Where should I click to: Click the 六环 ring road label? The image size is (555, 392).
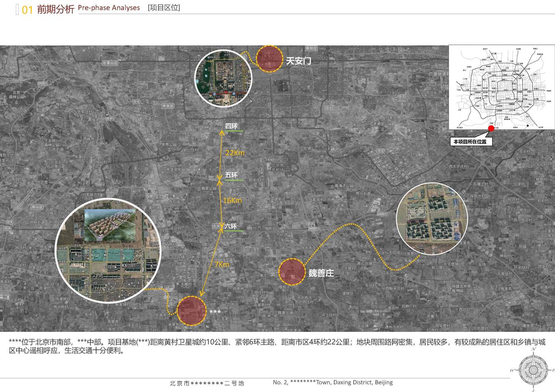tap(231, 226)
